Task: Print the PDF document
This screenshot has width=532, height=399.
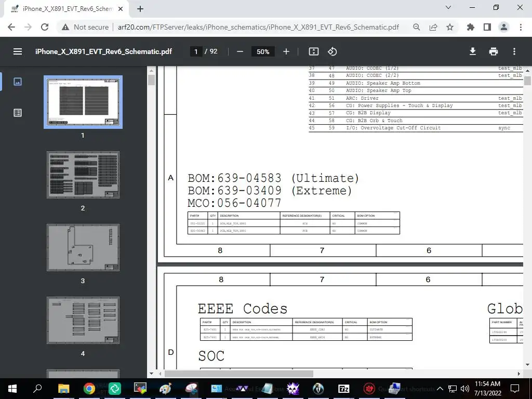Action: click(x=494, y=51)
